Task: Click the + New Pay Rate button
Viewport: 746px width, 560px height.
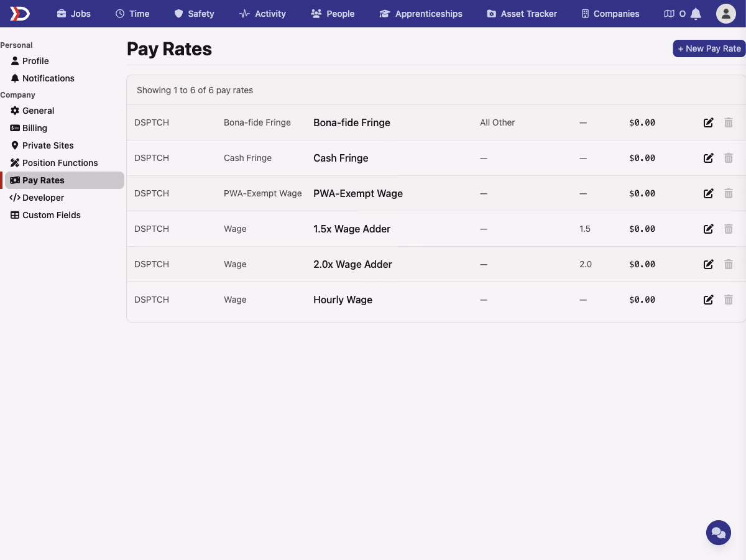Action: click(x=709, y=48)
